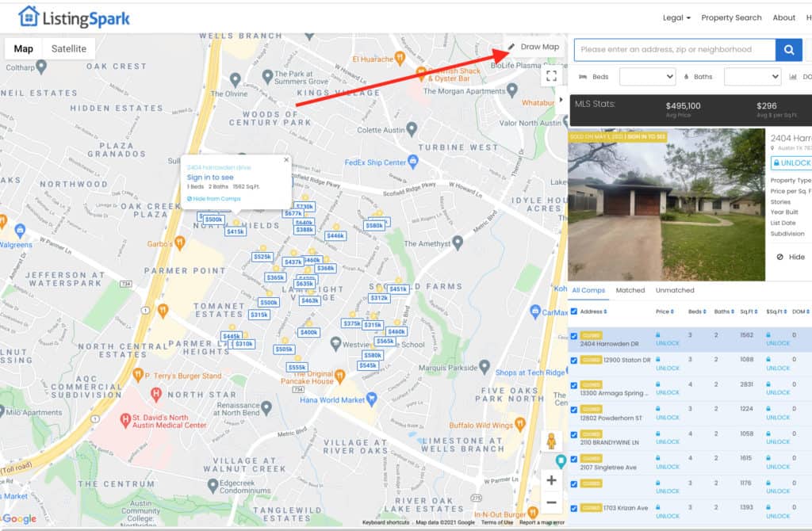This screenshot has width=812, height=531.
Task: Zoom in on the map
Action: click(552, 480)
